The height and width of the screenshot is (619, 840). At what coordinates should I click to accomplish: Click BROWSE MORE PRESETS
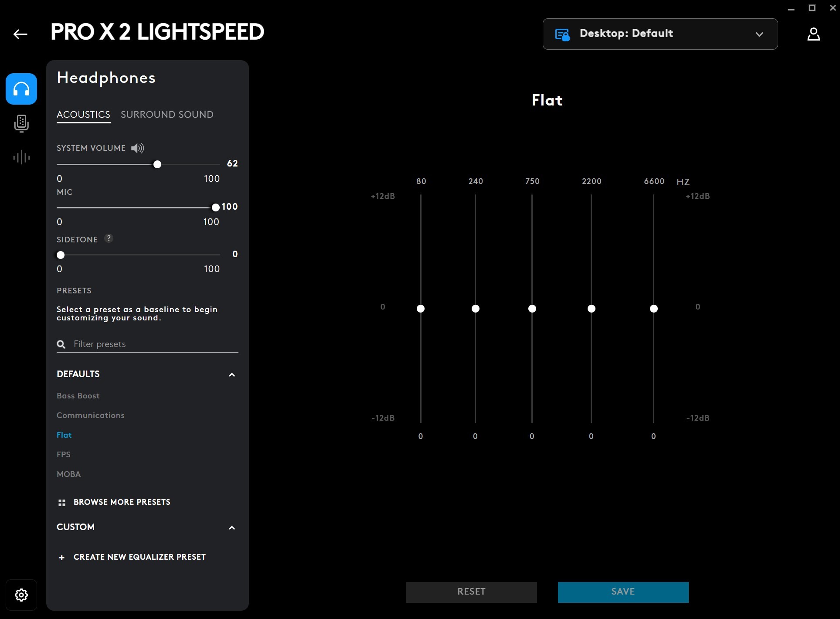(x=122, y=502)
